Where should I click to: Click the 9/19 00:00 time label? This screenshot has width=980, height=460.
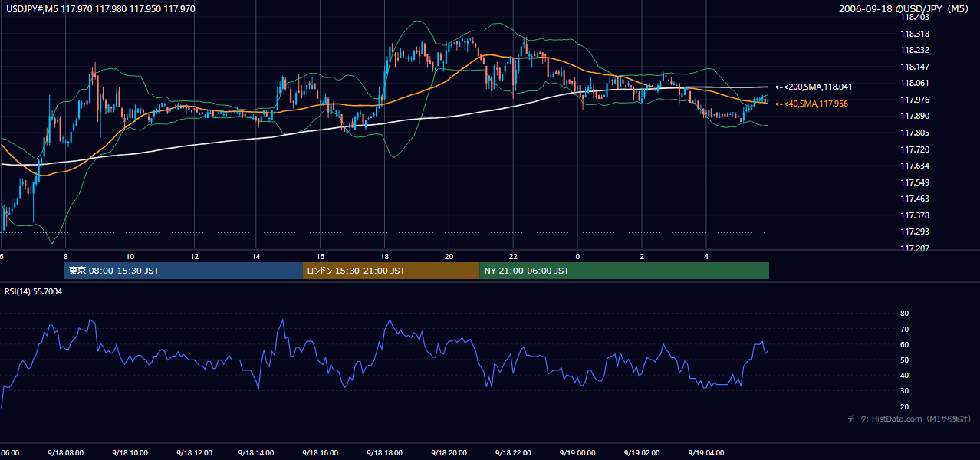tap(577, 453)
